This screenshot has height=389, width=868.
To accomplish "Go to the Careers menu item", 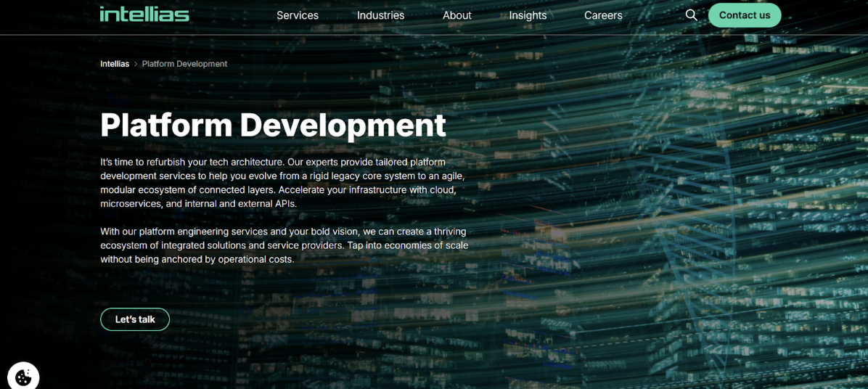I will coord(603,15).
